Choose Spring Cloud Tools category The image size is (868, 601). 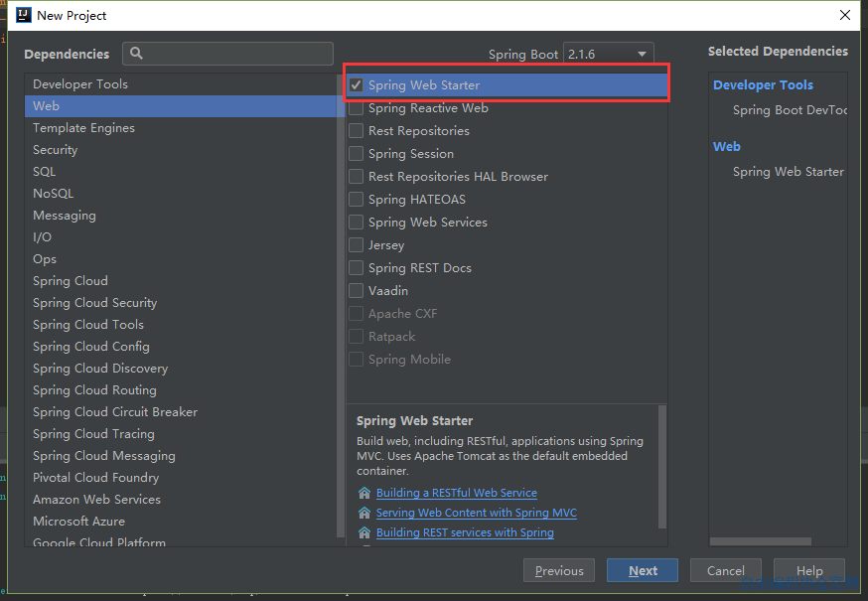[x=181, y=325]
